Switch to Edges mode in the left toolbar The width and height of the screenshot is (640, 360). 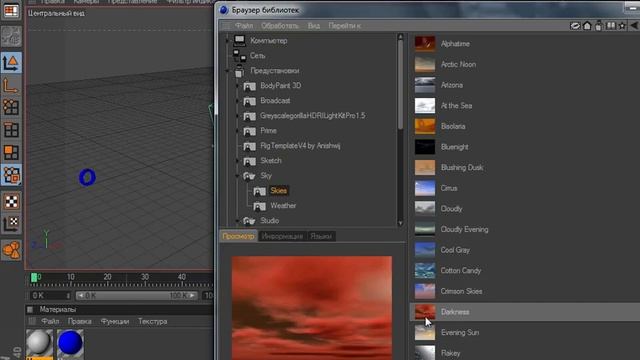point(11,130)
